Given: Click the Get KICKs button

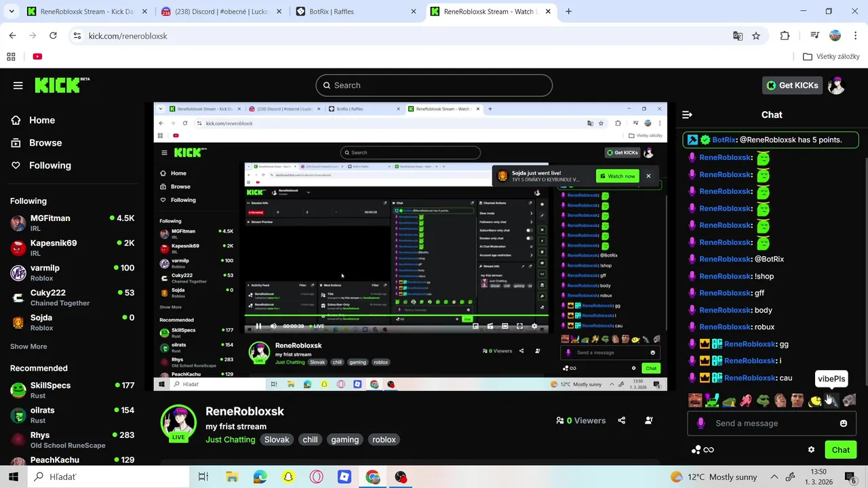Looking at the screenshot, I should (791, 85).
